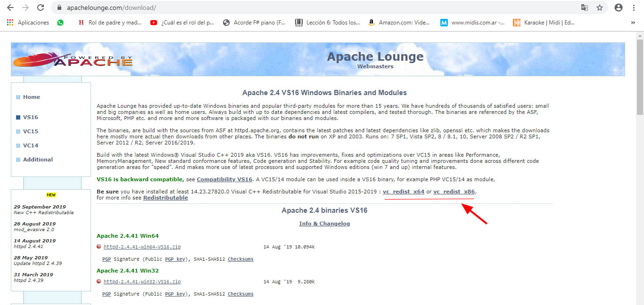Click the 'Apache 2.4 binaries VS16' heading
Image resolution: width=644 pixels, height=305 pixels.
click(x=324, y=210)
